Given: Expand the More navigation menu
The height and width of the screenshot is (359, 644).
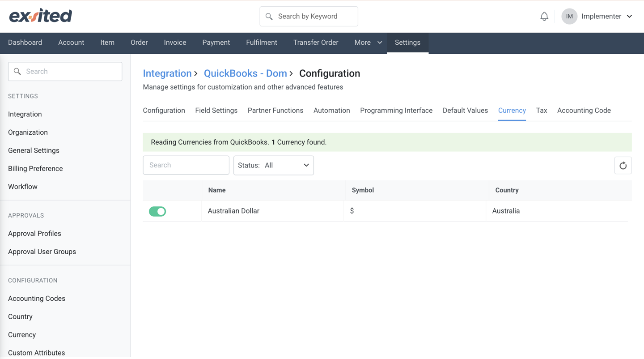Looking at the screenshot, I should tap(368, 43).
